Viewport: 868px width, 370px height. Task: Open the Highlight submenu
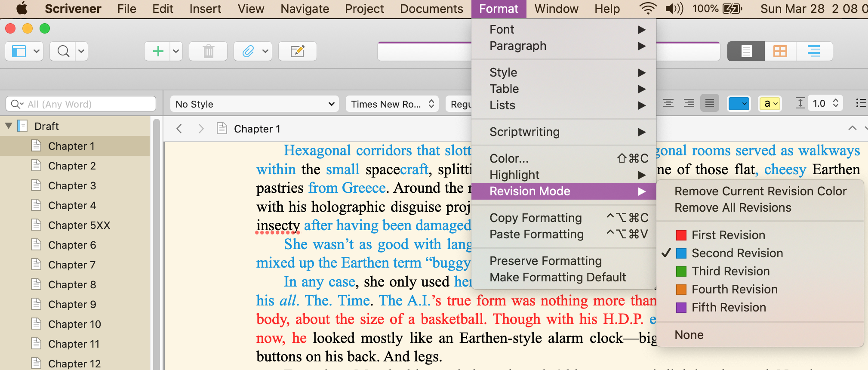tap(564, 175)
